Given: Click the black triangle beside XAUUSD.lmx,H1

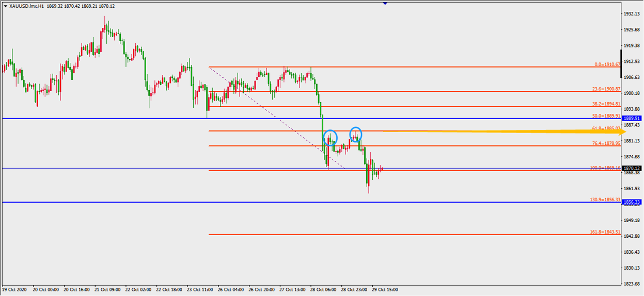Looking at the screenshot, I should [5, 6].
